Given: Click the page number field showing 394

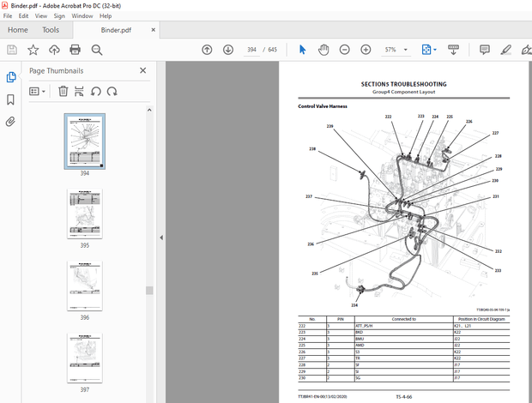Looking at the screenshot, I should click(x=251, y=50).
